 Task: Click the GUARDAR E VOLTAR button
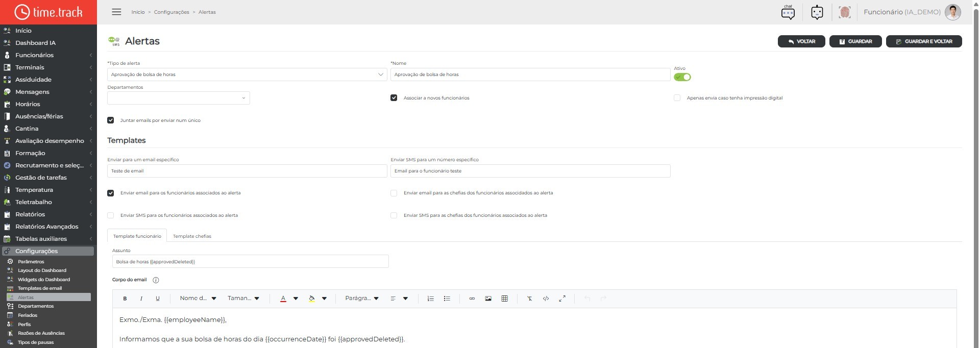(x=924, y=41)
